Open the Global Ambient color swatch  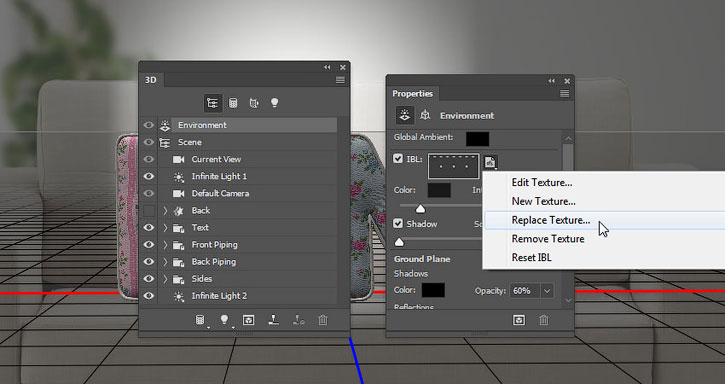(x=477, y=138)
